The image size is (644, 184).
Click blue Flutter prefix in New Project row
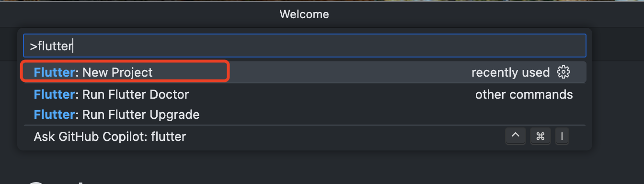point(55,72)
